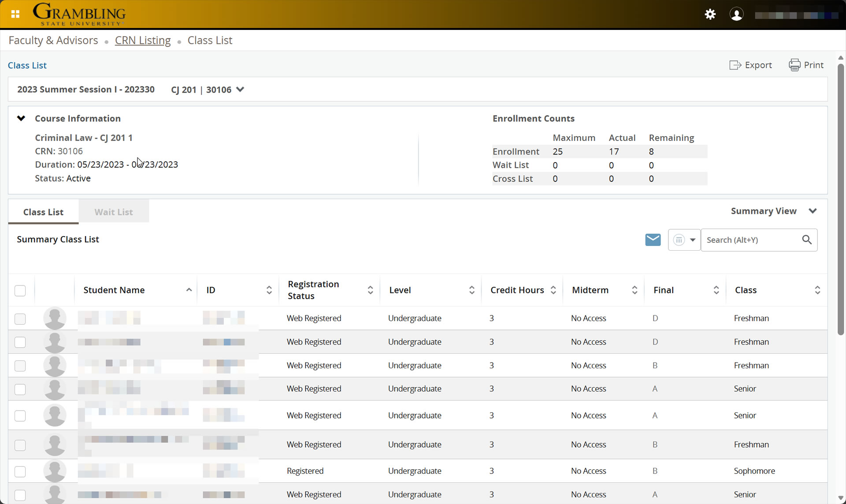Open the settings gear menu

710,14
